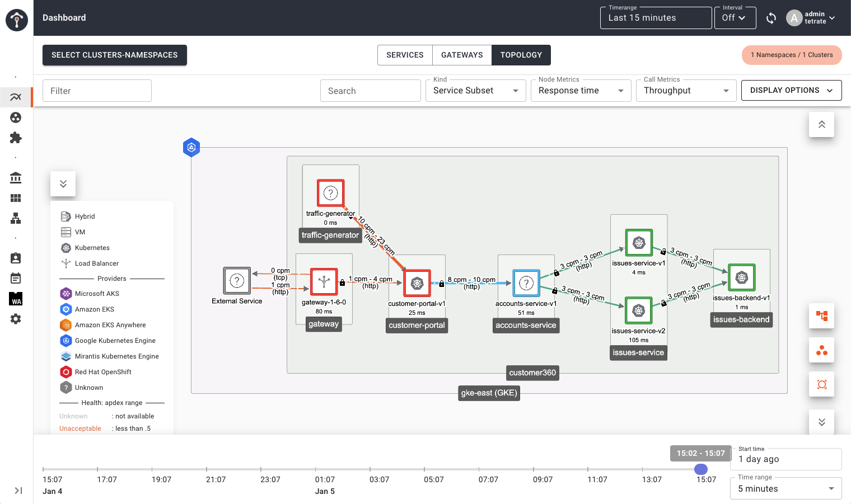Select the issues-service-v2 node in the topology

click(638, 310)
